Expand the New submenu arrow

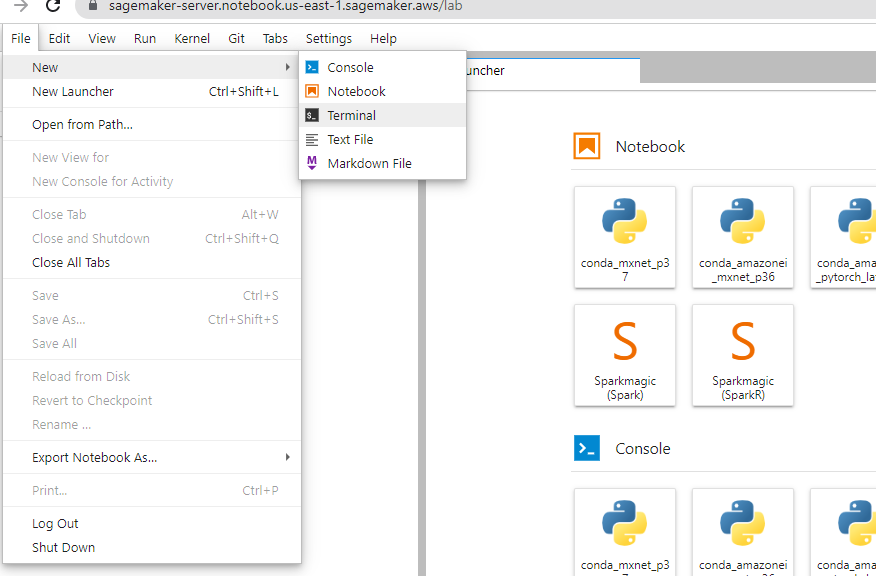[x=287, y=67]
